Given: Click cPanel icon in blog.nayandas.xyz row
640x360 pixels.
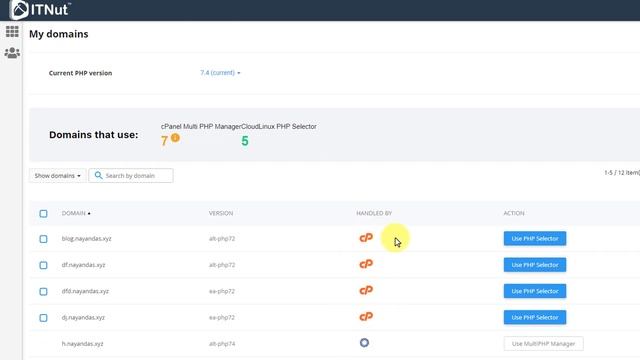Looking at the screenshot, I should [366, 238].
